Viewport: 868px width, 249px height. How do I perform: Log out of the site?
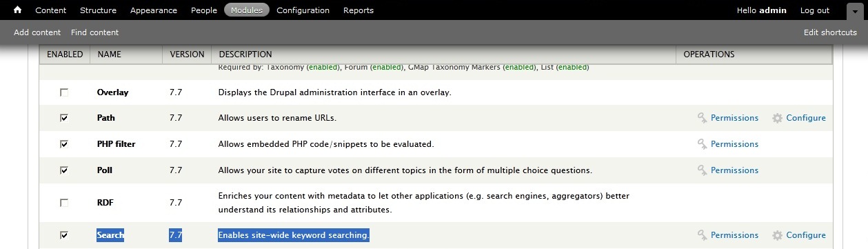(814, 10)
